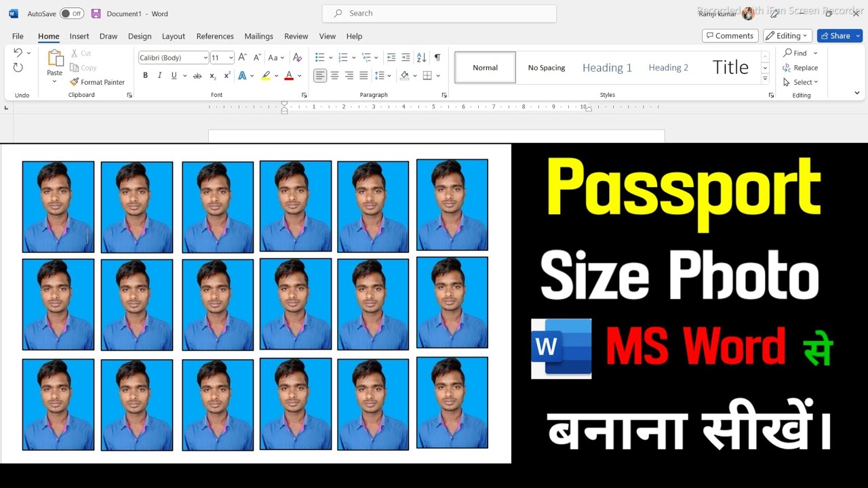This screenshot has width=868, height=488.
Task: Undo the last action
Action: [x=18, y=53]
